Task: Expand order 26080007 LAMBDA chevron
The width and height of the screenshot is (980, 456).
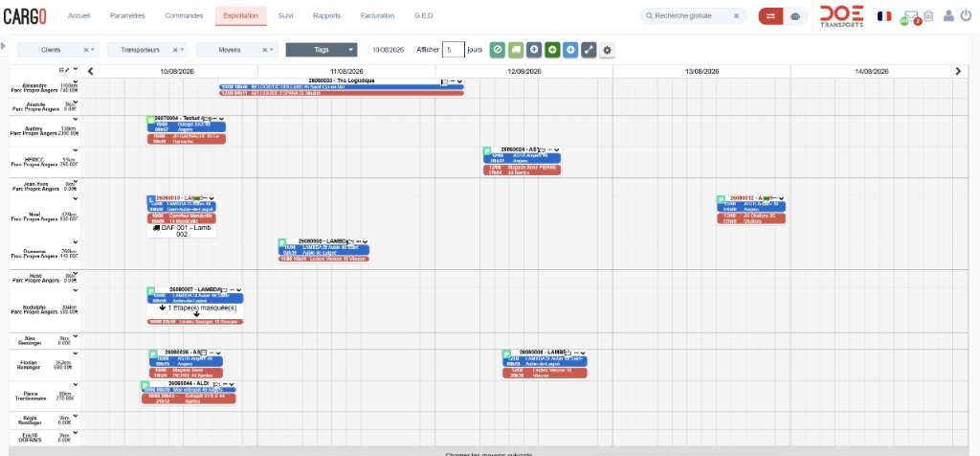Action: 239,291
